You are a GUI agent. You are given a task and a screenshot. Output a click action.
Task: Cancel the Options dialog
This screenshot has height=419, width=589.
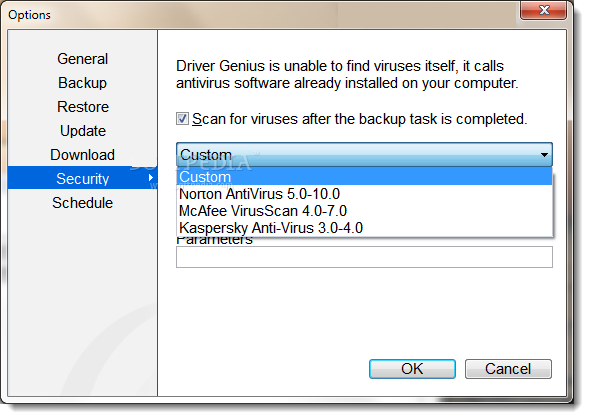click(x=508, y=369)
